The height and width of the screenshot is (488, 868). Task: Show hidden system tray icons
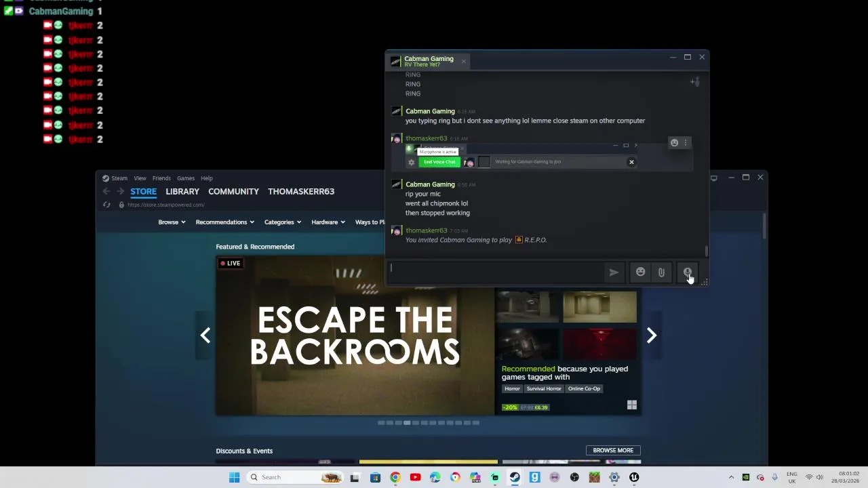point(731,477)
